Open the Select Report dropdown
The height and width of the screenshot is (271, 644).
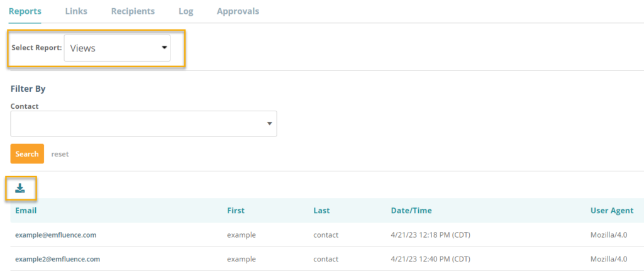117,48
